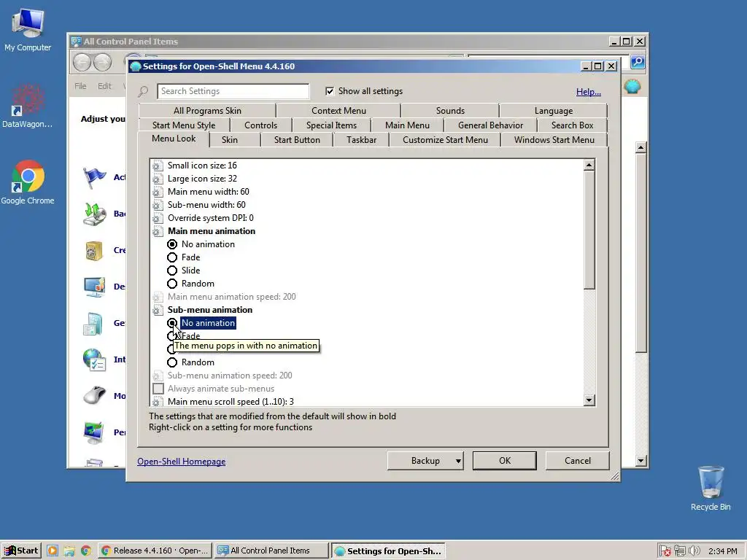The height and width of the screenshot is (560, 747).
Task: Open the DataWagon desktop shortcut
Action: pos(27,106)
